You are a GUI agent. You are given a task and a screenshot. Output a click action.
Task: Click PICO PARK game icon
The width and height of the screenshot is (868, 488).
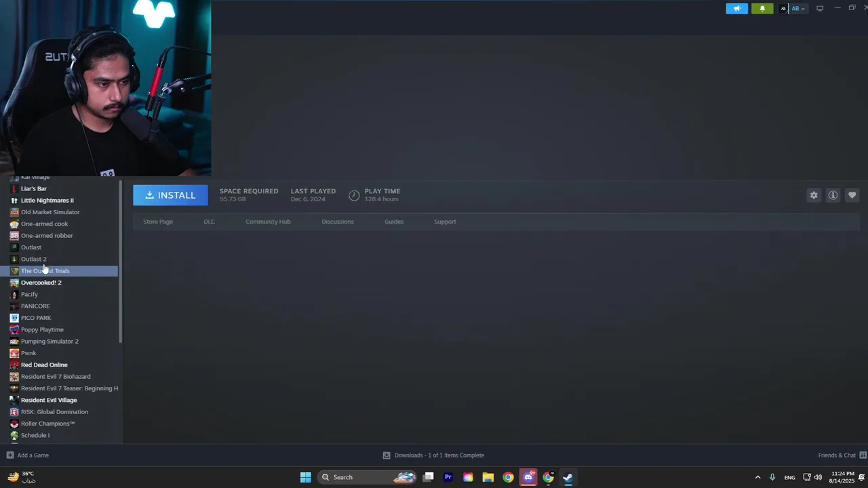click(14, 318)
